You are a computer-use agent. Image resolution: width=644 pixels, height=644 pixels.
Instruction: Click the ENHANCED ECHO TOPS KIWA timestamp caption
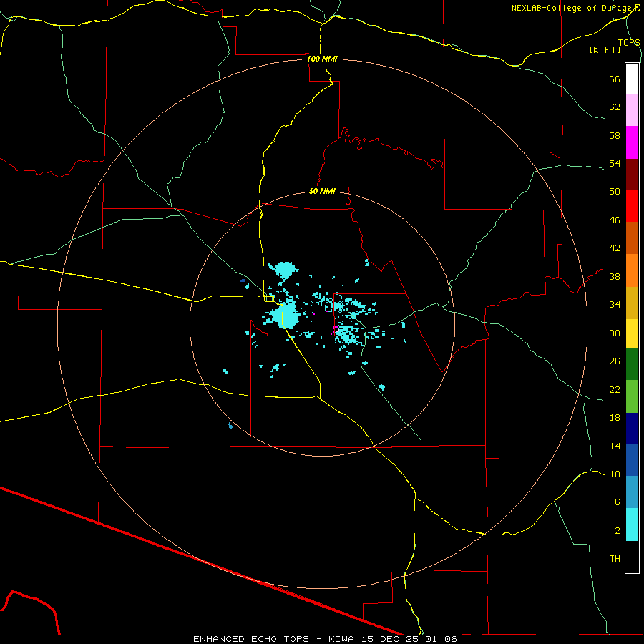pyautogui.click(x=325, y=639)
